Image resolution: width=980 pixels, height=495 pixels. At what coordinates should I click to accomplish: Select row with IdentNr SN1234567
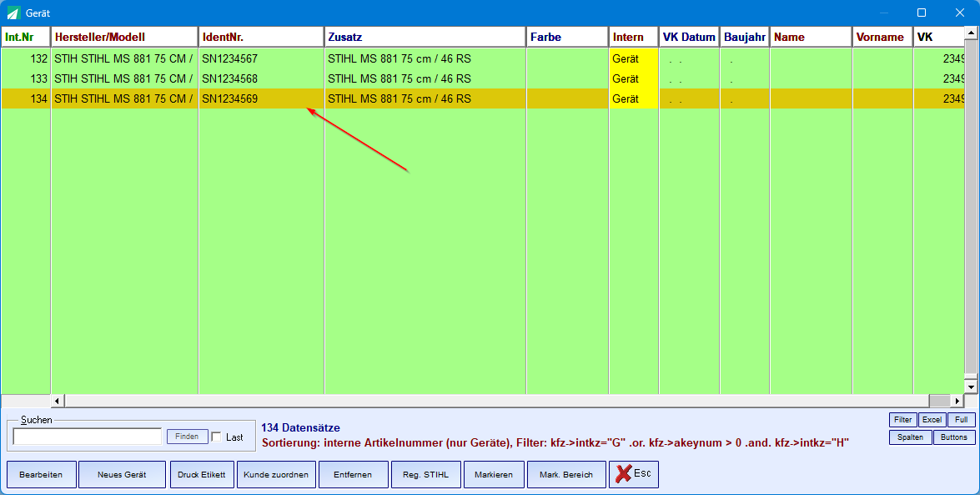click(x=483, y=58)
